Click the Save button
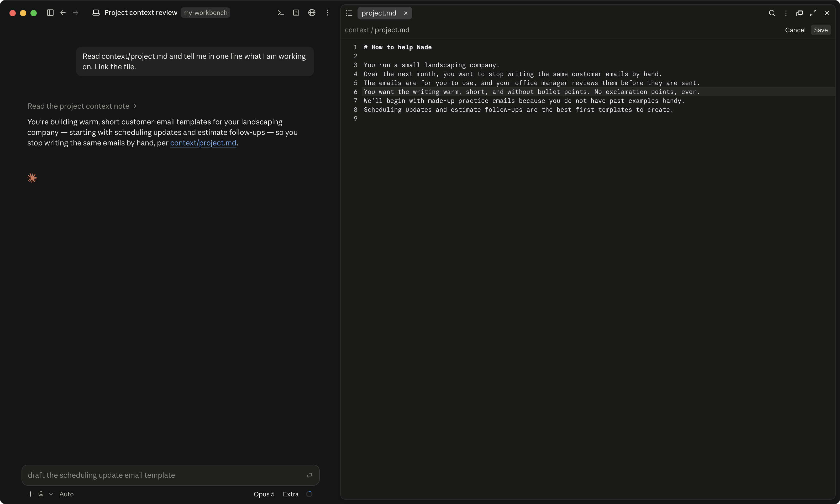This screenshot has width=840, height=504. 821,30
